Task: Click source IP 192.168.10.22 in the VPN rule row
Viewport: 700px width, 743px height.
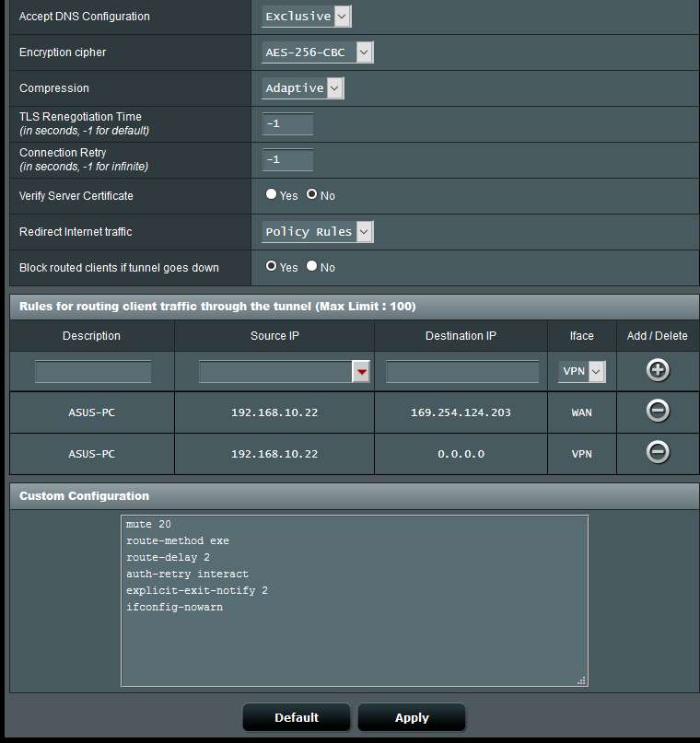Action: [274, 454]
